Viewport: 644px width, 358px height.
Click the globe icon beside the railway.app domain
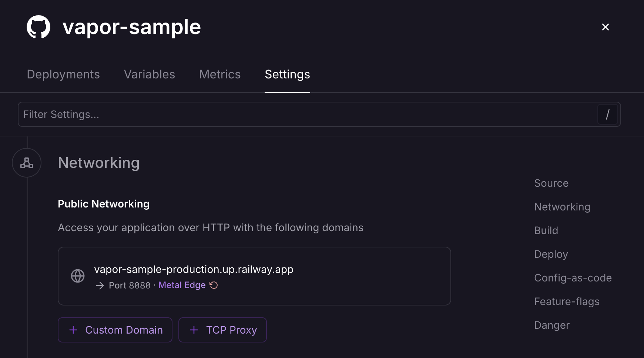tap(78, 276)
